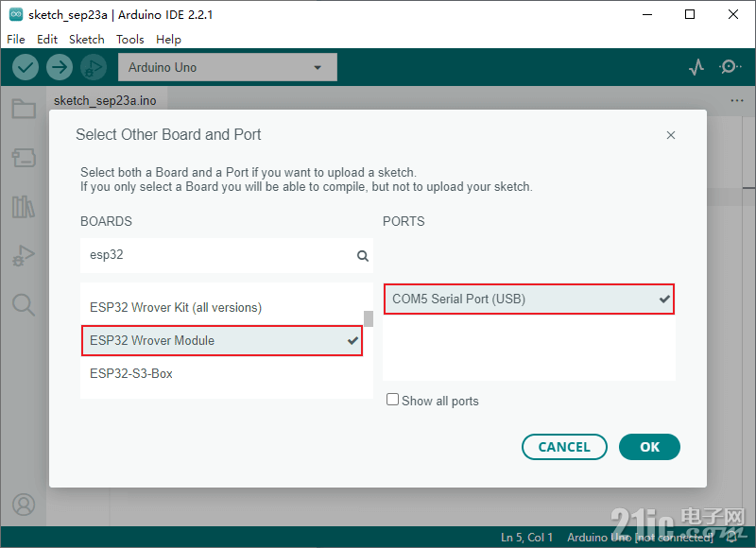Open the Serial Monitor icon
The image size is (756, 548).
pyautogui.click(x=730, y=66)
